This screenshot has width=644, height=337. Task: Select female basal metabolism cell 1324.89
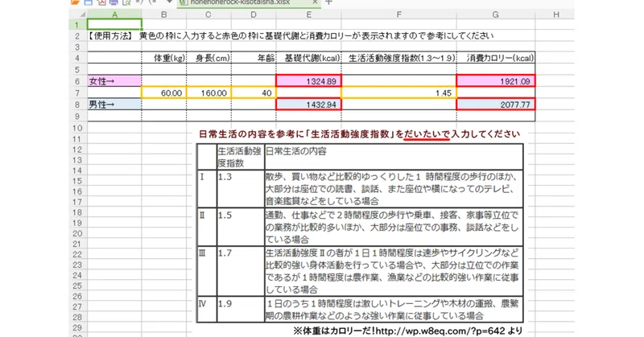308,81
